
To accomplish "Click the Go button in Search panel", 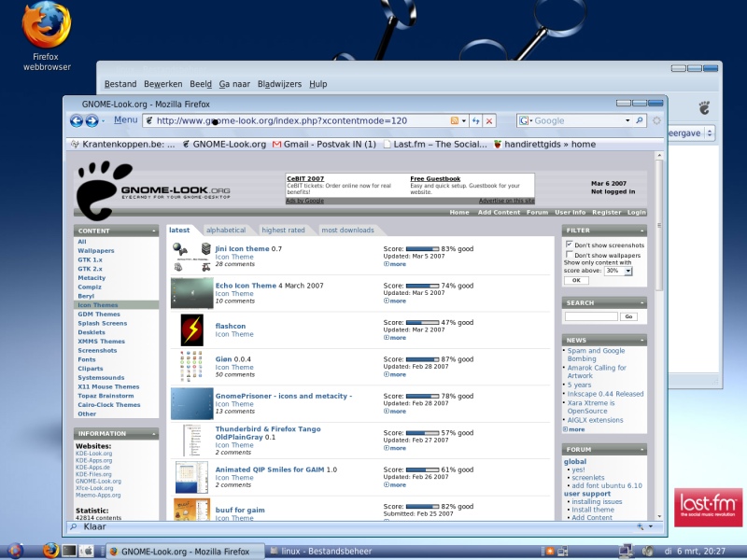I will coord(628,316).
